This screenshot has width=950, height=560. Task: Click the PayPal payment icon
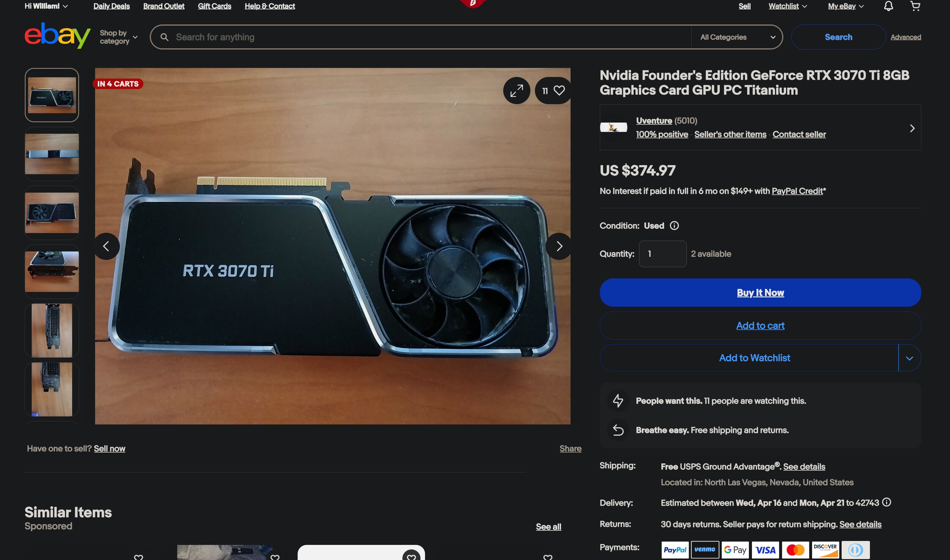point(675,550)
